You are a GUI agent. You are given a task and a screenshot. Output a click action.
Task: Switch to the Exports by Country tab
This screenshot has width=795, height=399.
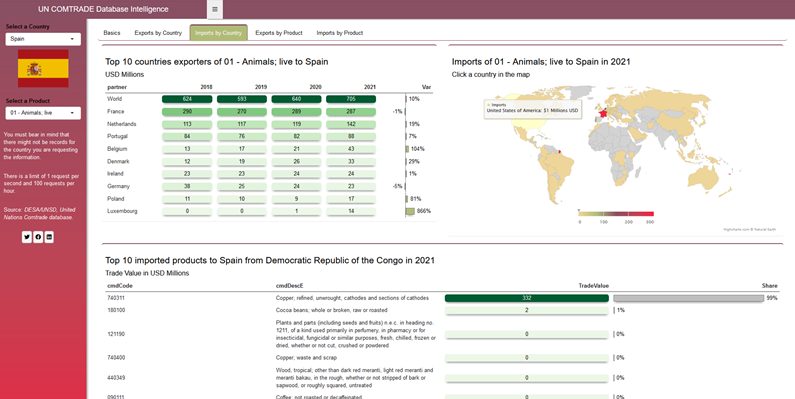(x=158, y=33)
